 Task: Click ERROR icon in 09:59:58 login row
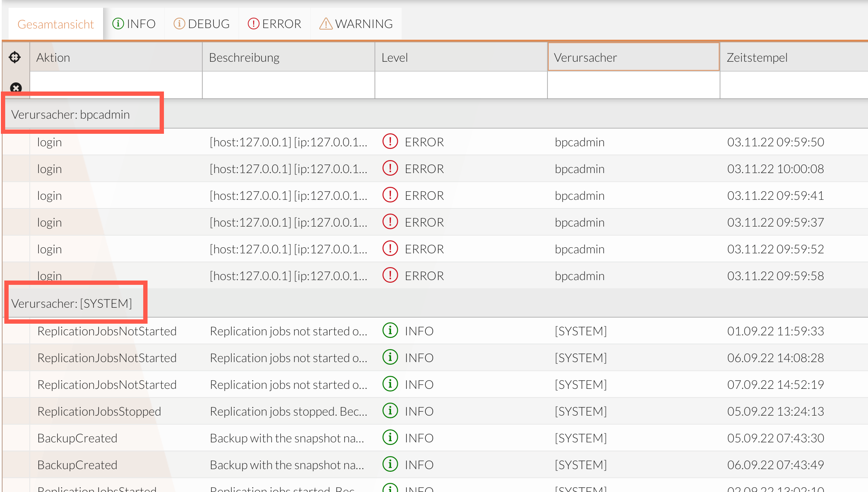pyautogui.click(x=390, y=275)
